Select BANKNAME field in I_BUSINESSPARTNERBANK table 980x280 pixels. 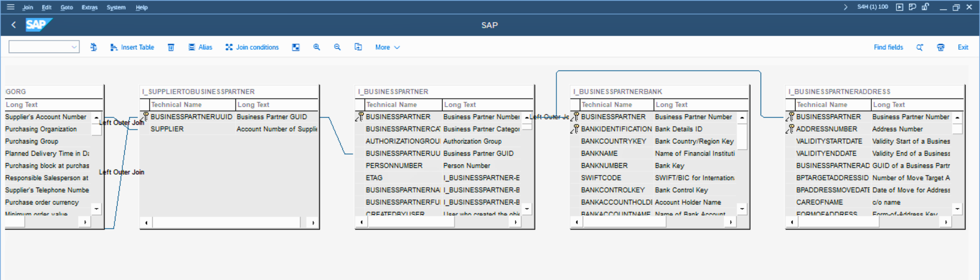tap(599, 153)
